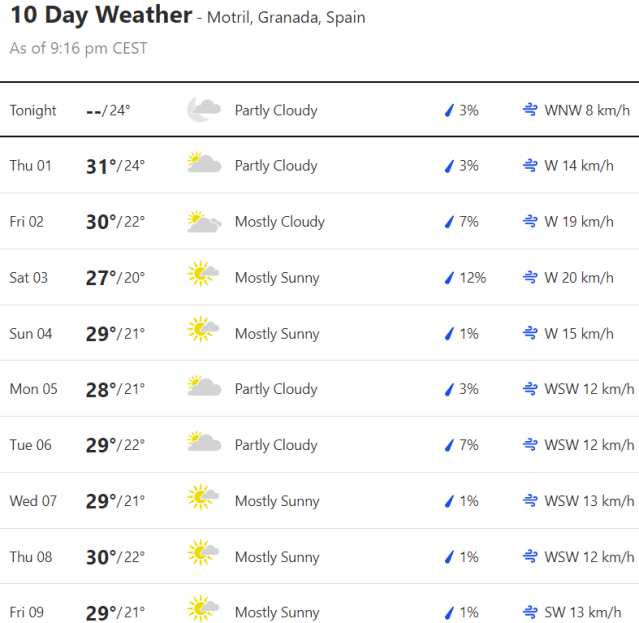
Task: Expand the Tonight forecast row
Action: coord(319,110)
